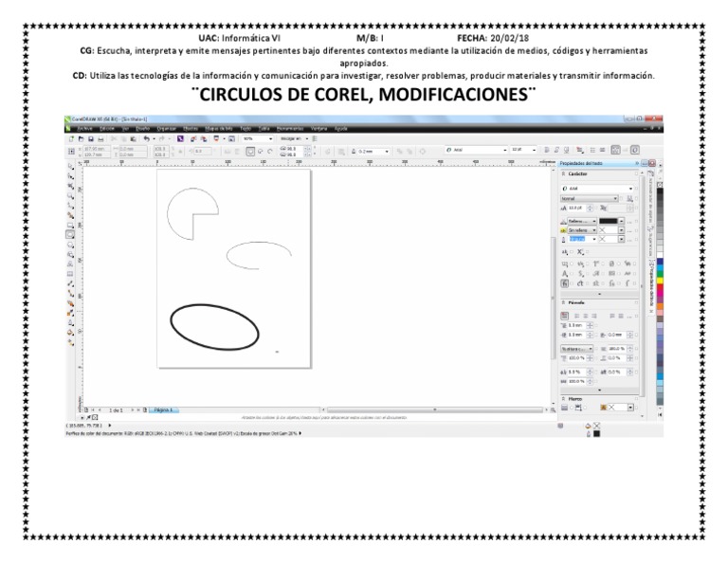Pick the yellow swatch in the color palette

tap(660, 281)
